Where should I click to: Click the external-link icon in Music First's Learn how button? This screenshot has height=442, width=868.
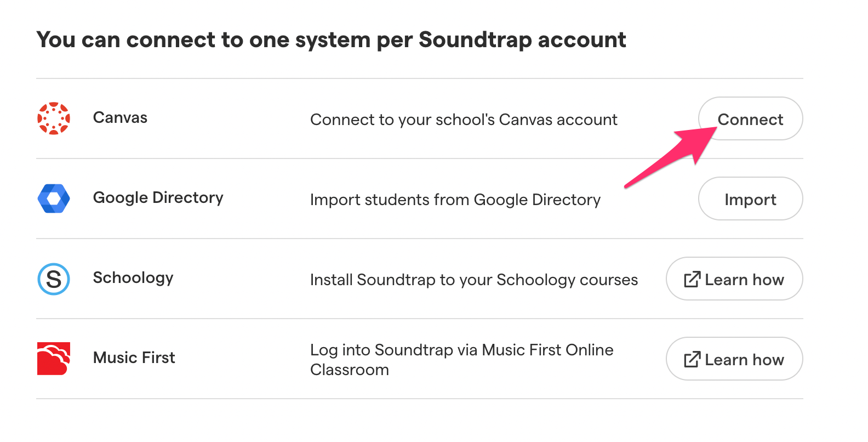692,359
